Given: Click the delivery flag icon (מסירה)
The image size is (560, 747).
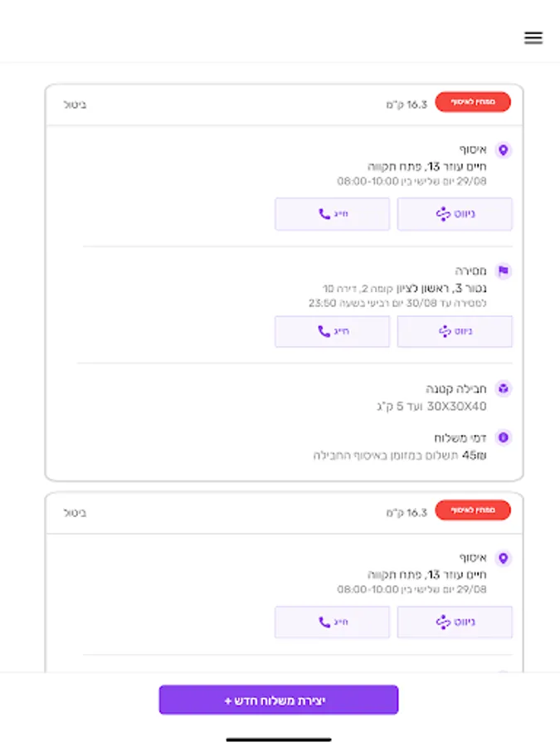Looking at the screenshot, I should (503, 271).
